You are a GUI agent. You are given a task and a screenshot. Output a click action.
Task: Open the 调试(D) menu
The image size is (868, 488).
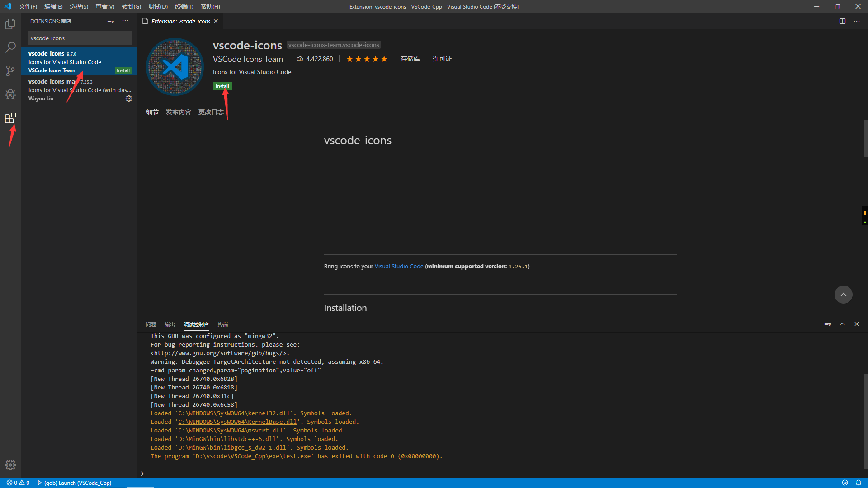(x=158, y=6)
